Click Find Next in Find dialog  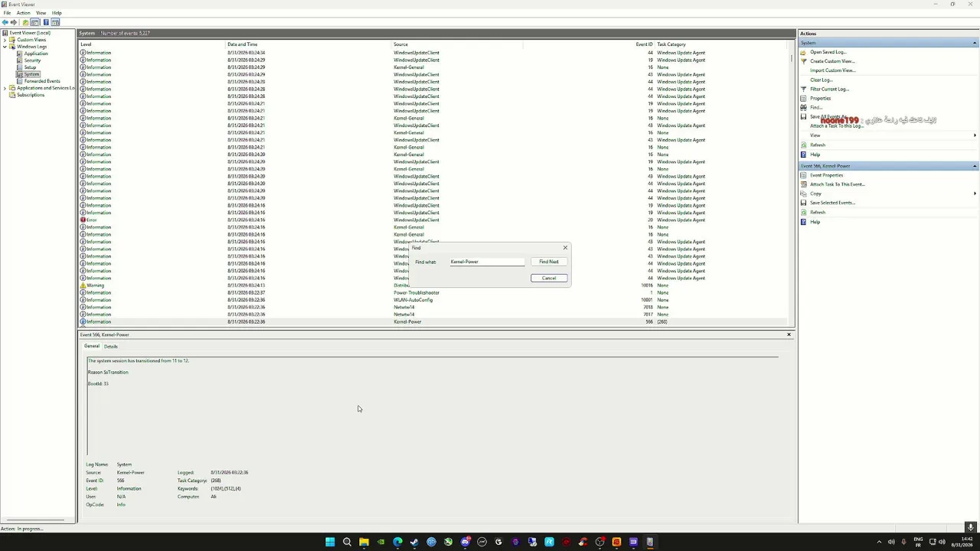click(x=549, y=262)
